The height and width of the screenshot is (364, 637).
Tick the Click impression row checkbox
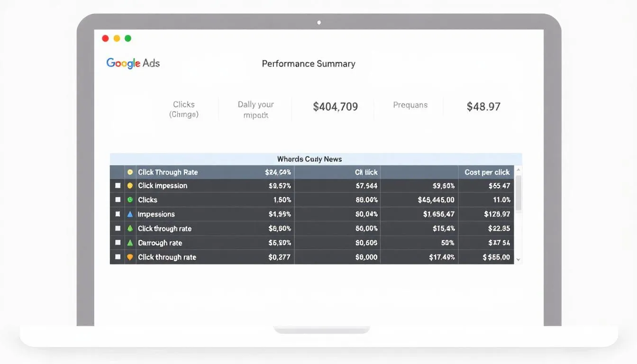point(118,186)
